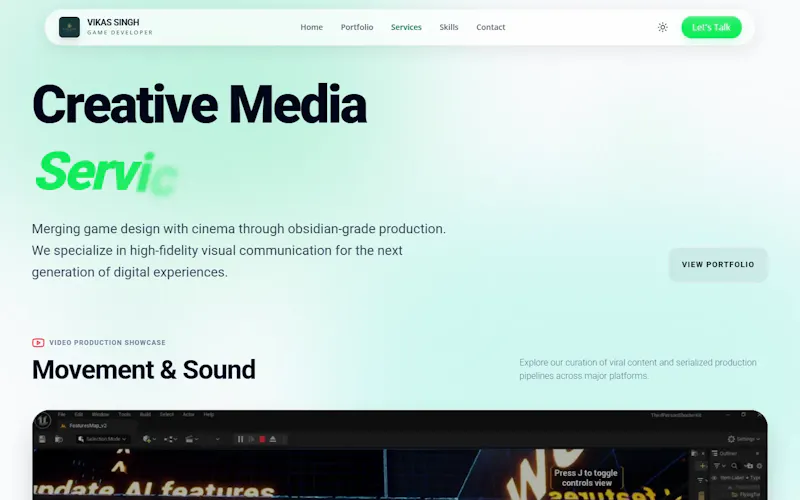Viewport: 800px width, 500px height.
Task: Click the red video icon beside Video Production Showcase
Action: click(38, 342)
